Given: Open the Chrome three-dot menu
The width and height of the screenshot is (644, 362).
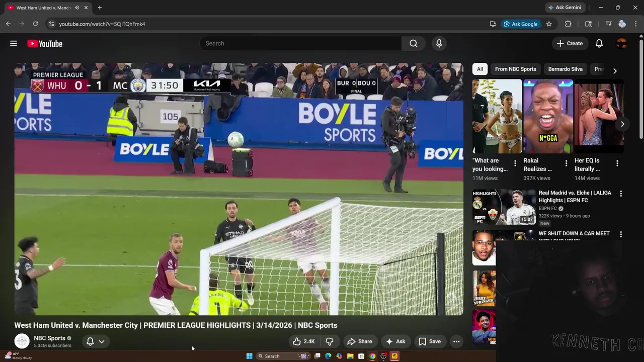Looking at the screenshot, I should pyautogui.click(x=636, y=24).
